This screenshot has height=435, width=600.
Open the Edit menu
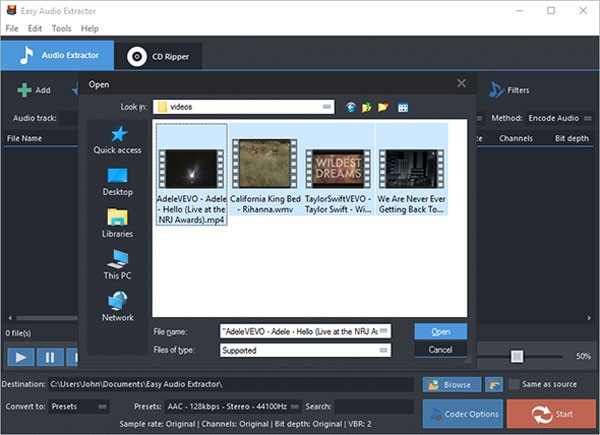(35, 29)
